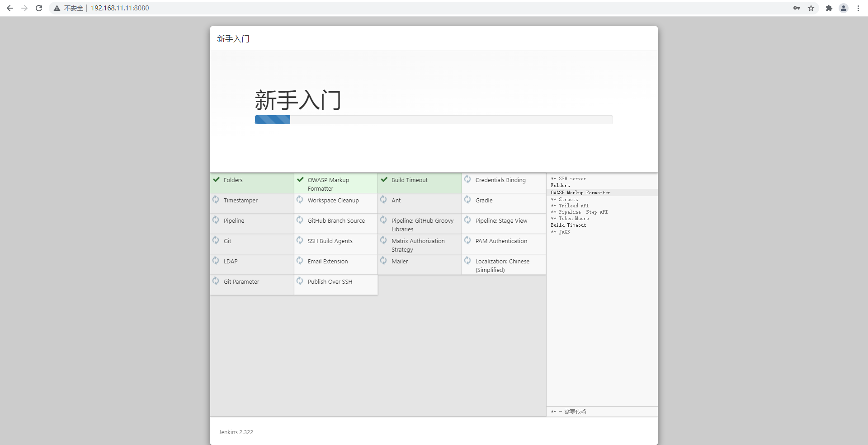Click the checkmark beside OWASP Markup Formatter

point(300,179)
